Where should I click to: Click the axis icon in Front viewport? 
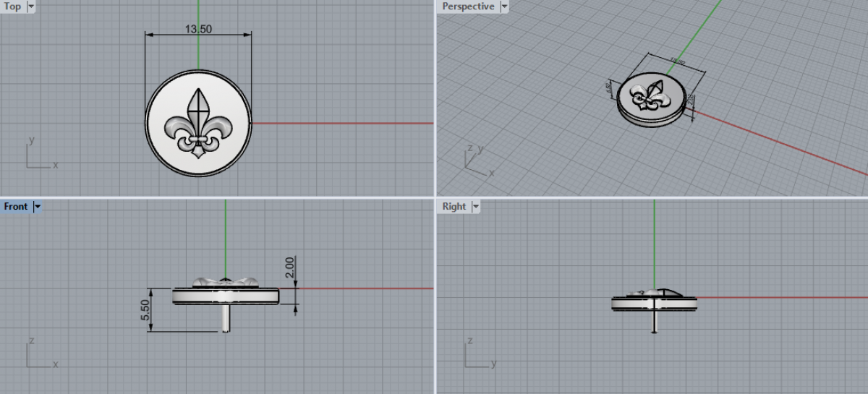41,351
